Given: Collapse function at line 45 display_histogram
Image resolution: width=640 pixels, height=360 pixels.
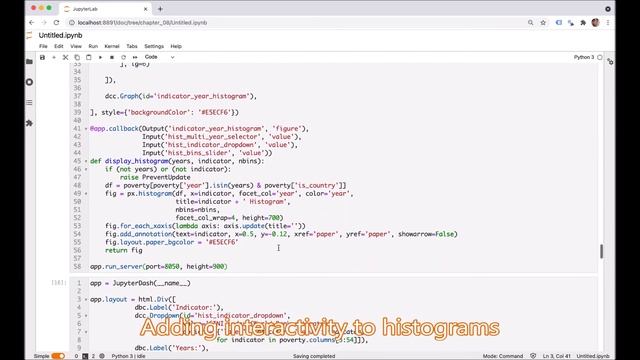Looking at the screenshot, I should click(86, 161).
